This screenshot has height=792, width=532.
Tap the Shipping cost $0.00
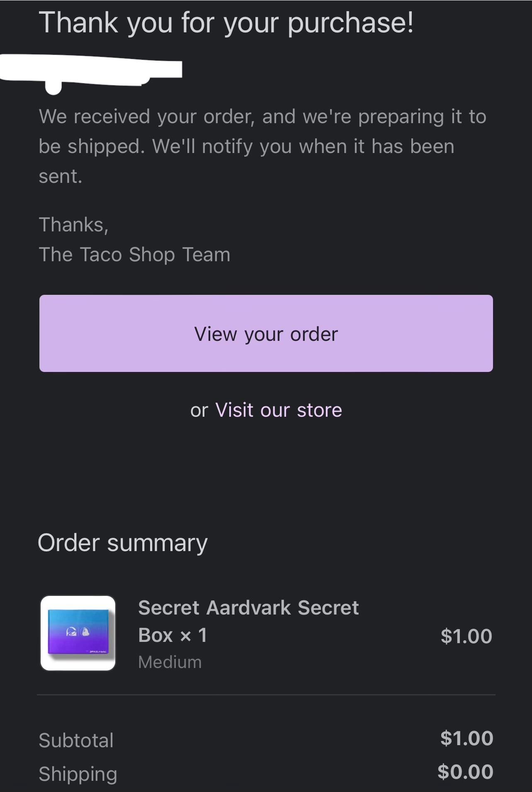[x=465, y=772]
